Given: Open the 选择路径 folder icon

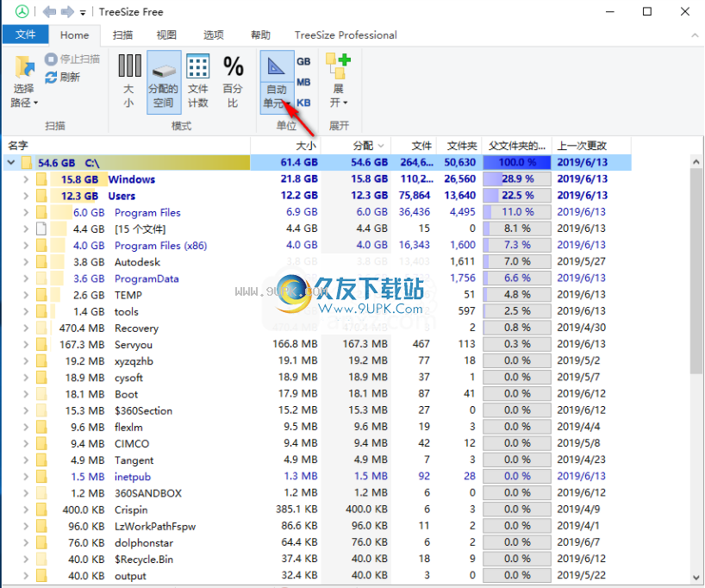Looking at the screenshot, I should (24, 66).
